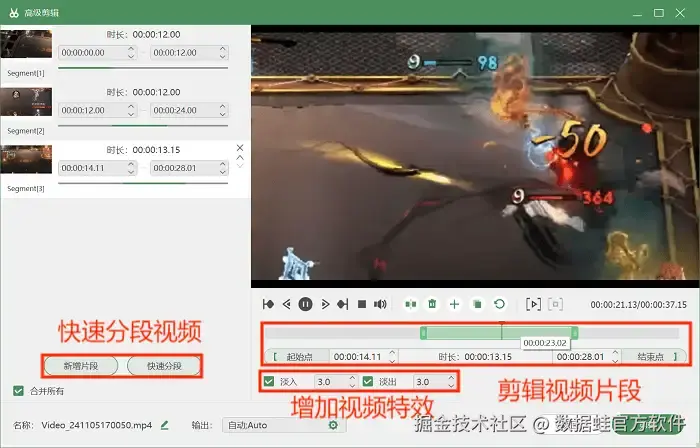Click the app rabbit logo in title bar
Image resolution: width=700 pixels, height=448 pixels.
[13, 12]
